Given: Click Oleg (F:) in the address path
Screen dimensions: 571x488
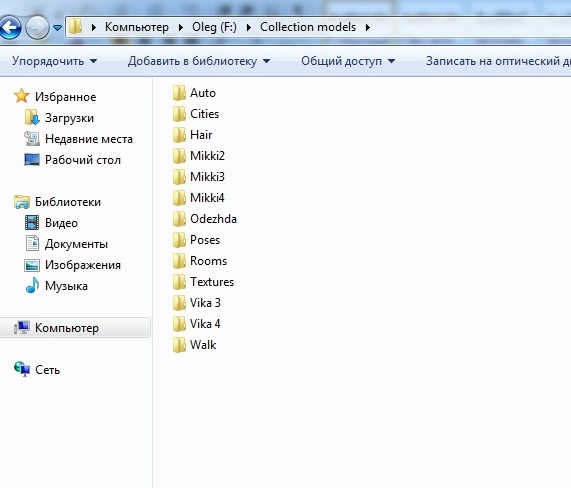Looking at the screenshot, I should pyautogui.click(x=214, y=27).
